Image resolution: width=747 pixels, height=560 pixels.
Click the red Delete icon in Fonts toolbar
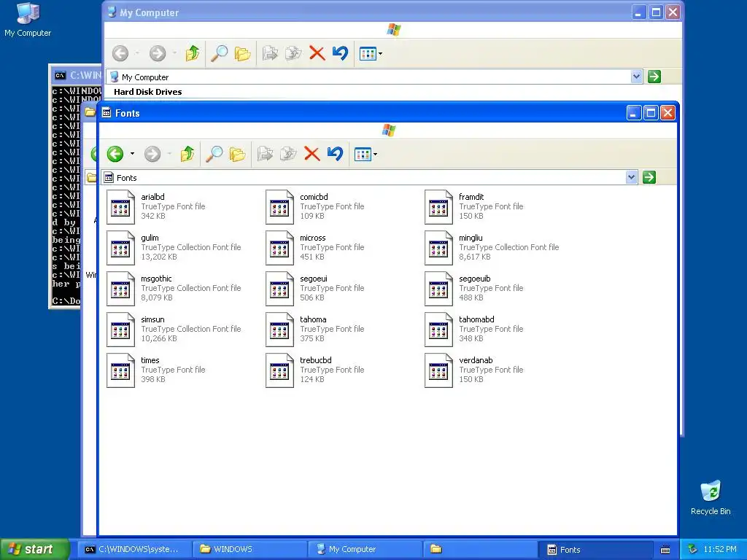tap(311, 154)
